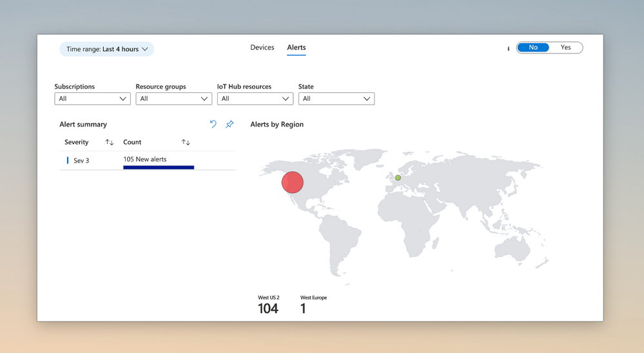Switch to the Devices tab
The image size is (644, 353).
point(262,48)
